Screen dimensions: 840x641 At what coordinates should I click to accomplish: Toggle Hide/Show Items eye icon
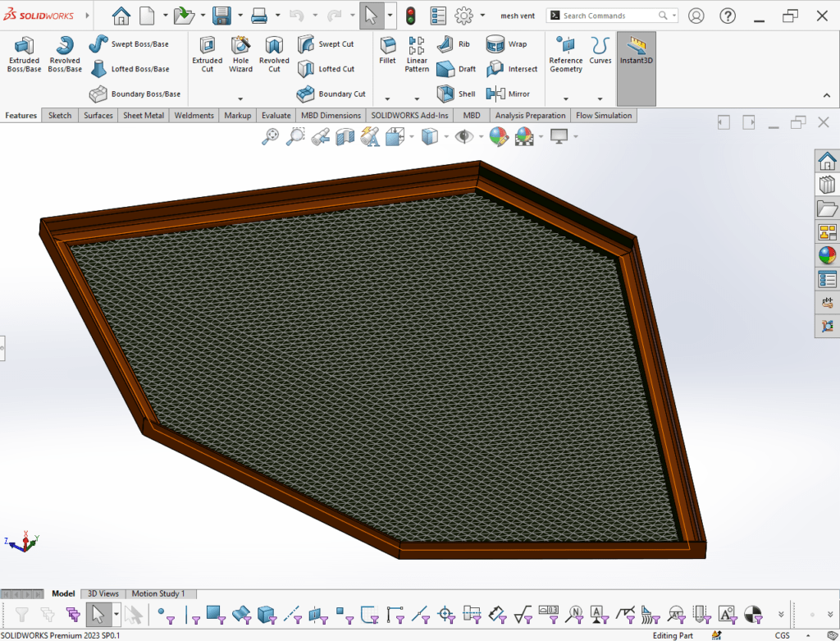(463, 137)
